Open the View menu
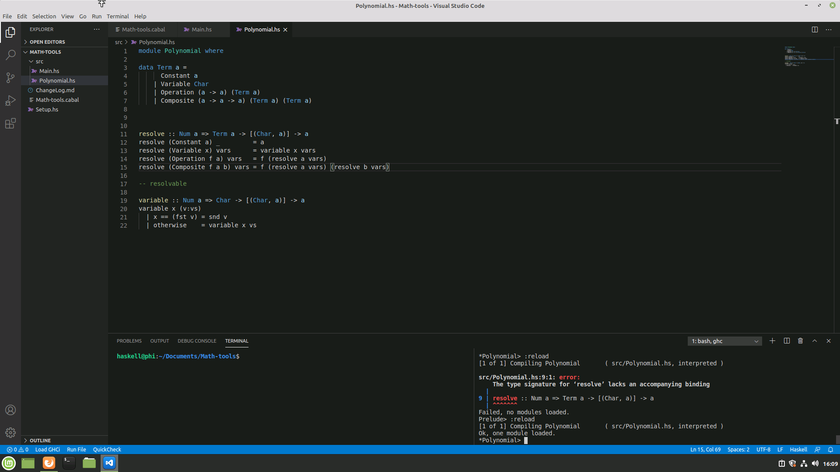840x472 pixels. click(x=68, y=16)
